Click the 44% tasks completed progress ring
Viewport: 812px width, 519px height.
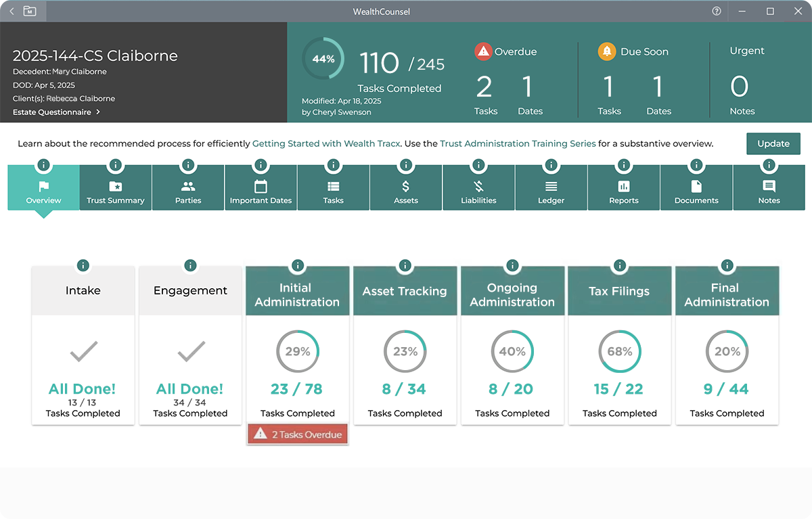tap(323, 59)
